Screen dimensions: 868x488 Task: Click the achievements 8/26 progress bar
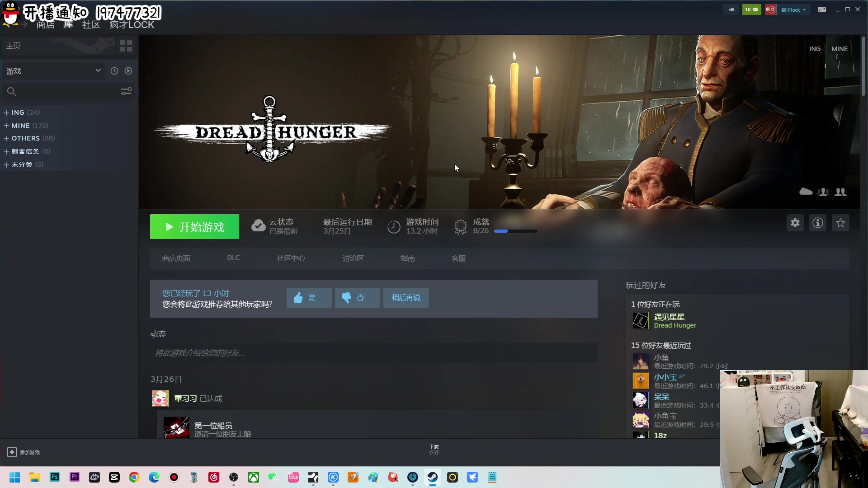tap(515, 231)
